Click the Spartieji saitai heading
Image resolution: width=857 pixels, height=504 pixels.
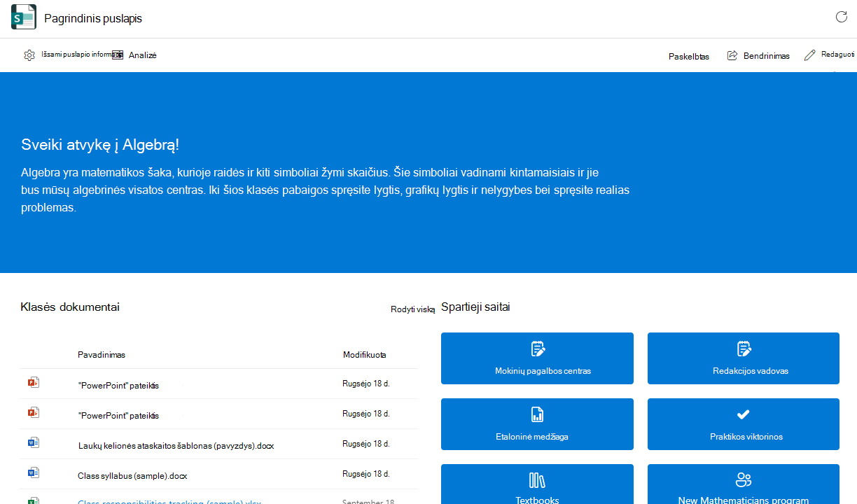coord(475,307)
